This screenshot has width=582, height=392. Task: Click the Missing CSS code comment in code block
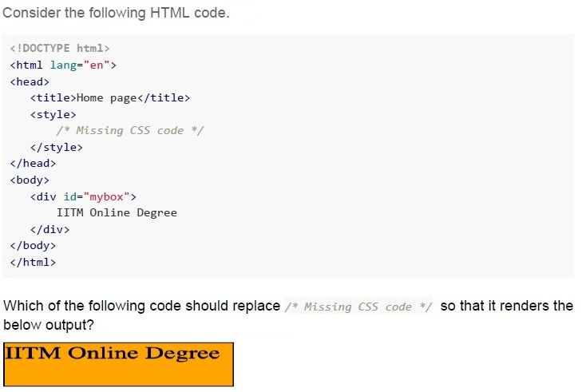coord(130,131)
